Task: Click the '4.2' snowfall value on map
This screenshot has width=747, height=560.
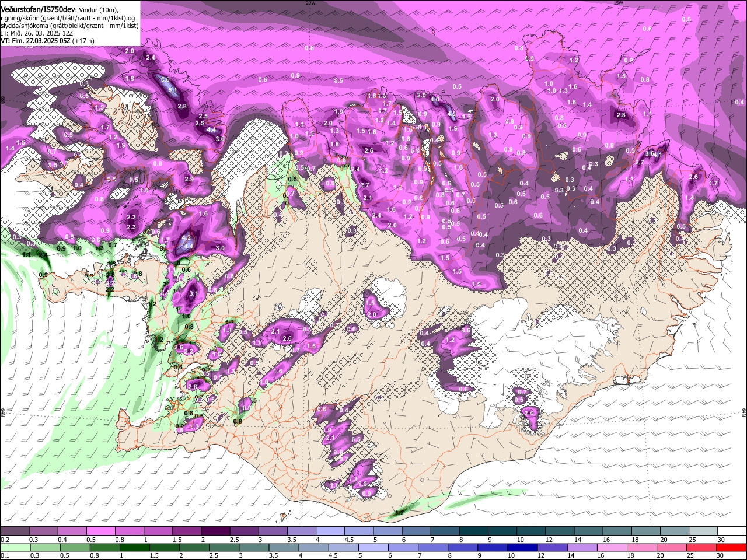Action: click(187, 238)
